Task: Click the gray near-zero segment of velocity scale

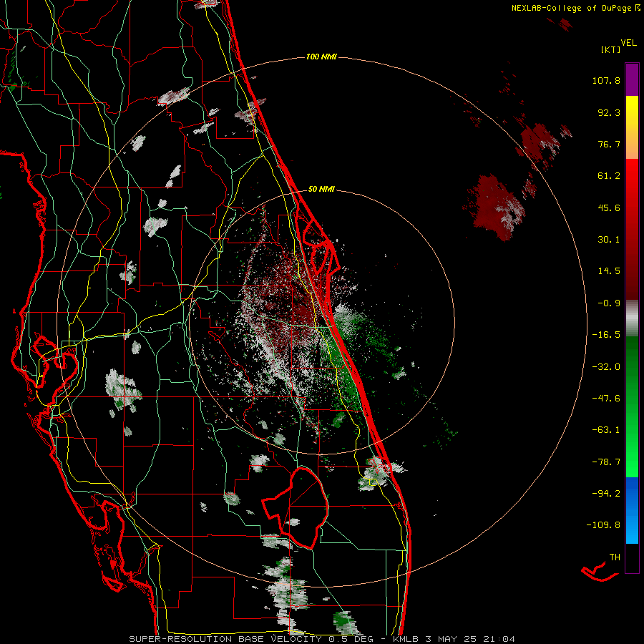Action: pyautogui.click(x=632, y=318)
